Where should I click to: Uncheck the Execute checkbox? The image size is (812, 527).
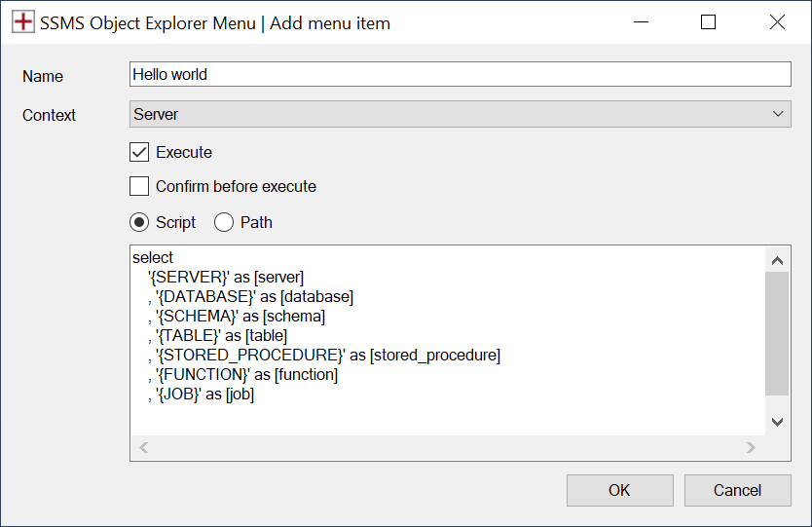[x=139, y=152]
